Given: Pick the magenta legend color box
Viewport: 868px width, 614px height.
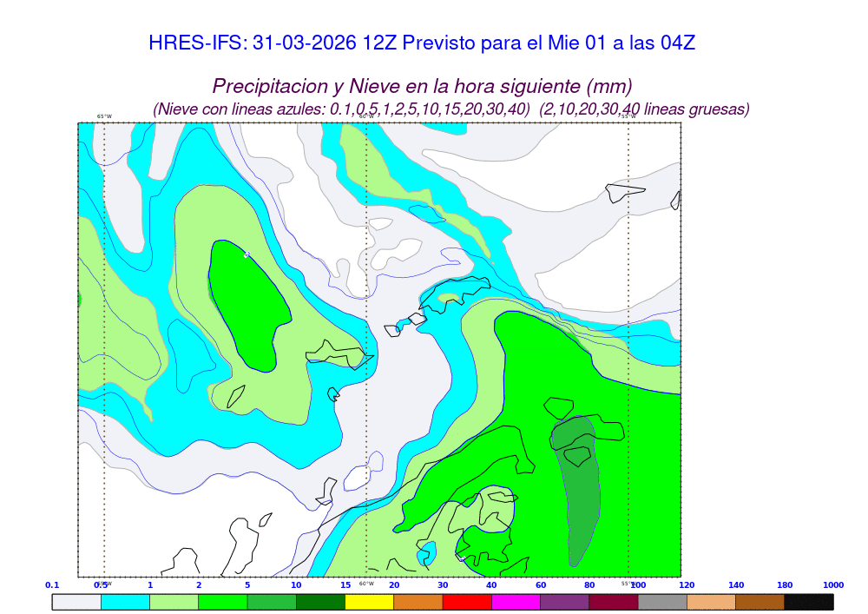Looking at the screenshot, I should tap(516, 601).
